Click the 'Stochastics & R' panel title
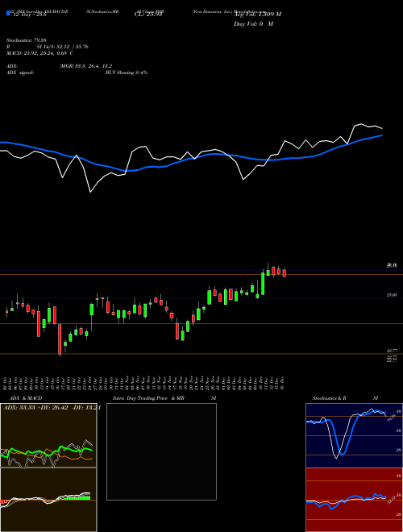The image size is (403, 532). tap(329, 398)
